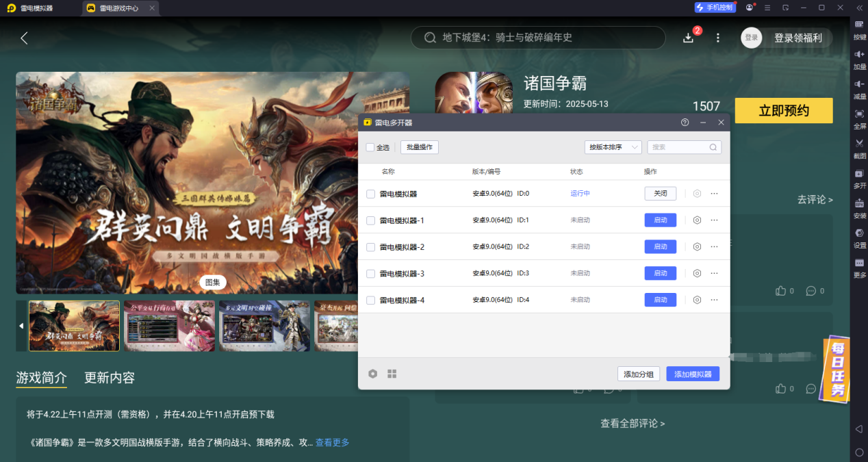
Task: Click the user account icon in title bar
Action: coord(750,8)
